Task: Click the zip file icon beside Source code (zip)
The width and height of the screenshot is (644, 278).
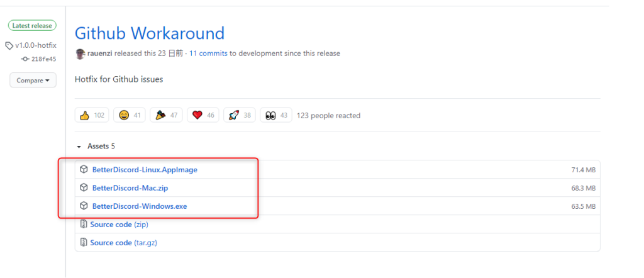Action: (x=84, y=225)
